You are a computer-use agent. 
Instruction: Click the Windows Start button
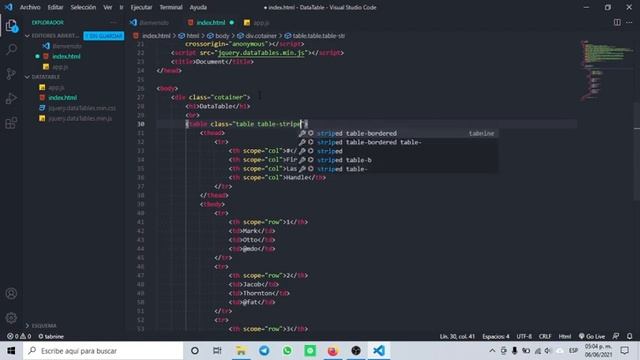coord(11,351)
